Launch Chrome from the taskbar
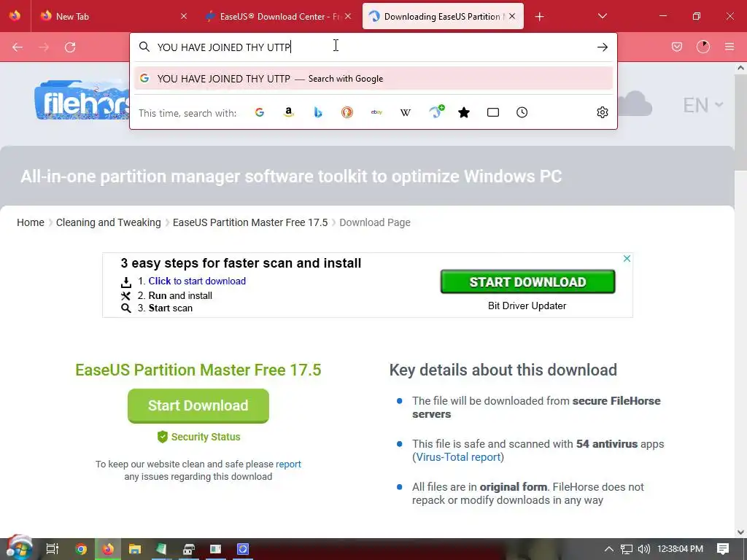This screenshot has width=747, height=560. [81, 549]
